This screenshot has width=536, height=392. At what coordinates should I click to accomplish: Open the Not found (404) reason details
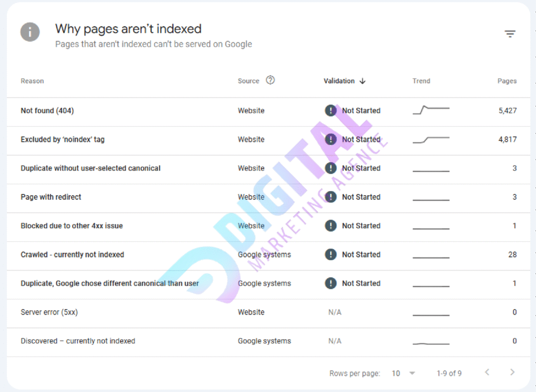(x=47, y=110)
